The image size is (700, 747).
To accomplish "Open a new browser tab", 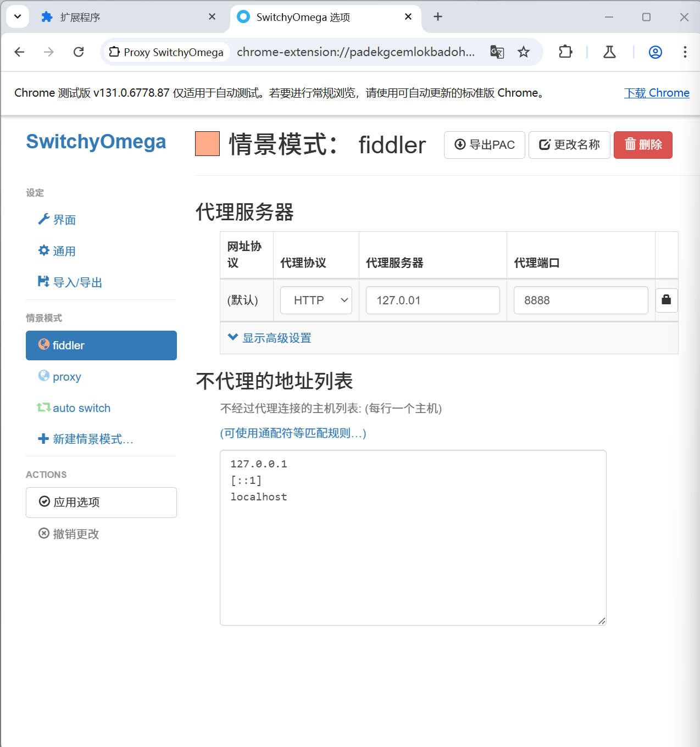I will click(x=438, y=17).
